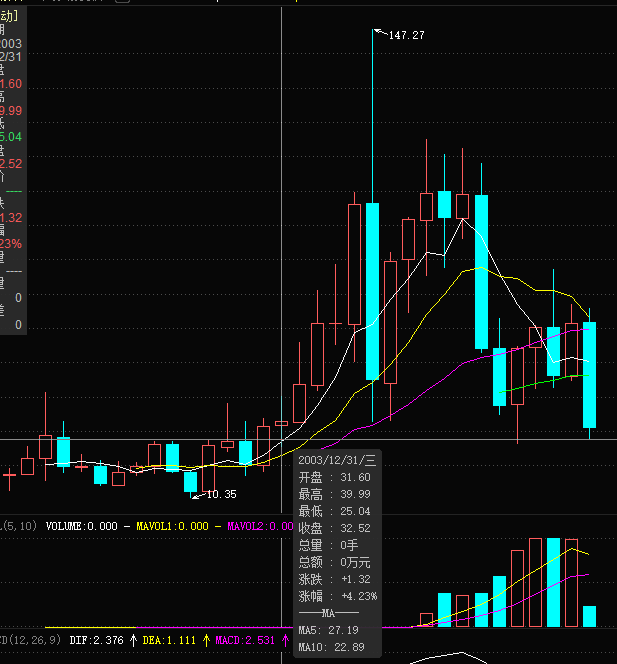617x664 pixels.
Task: Click the white up arrow after DIF value
Action: click(x=133, y=640)
